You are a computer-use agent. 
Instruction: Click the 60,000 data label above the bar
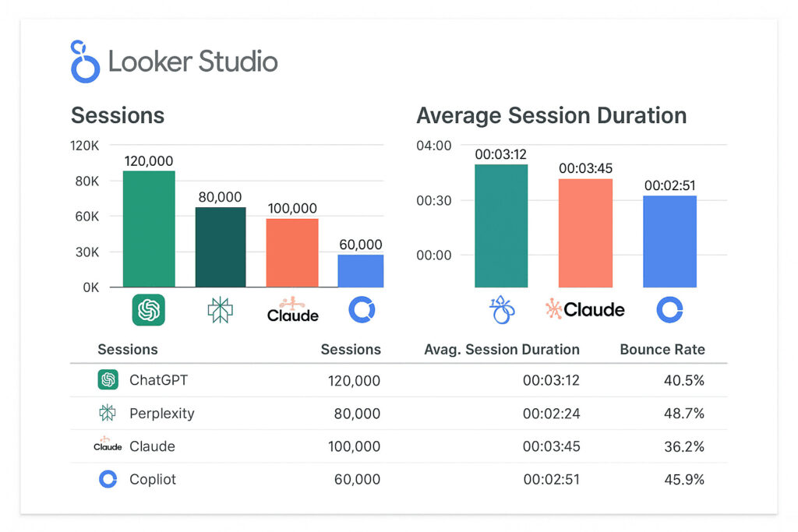pos(360,245)
